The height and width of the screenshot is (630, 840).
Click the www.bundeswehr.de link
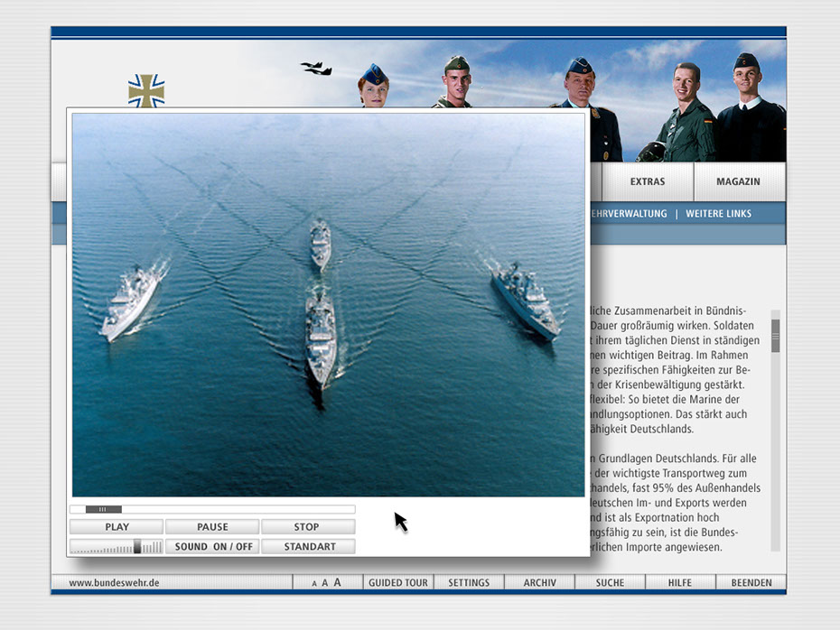tap(114, 583)
